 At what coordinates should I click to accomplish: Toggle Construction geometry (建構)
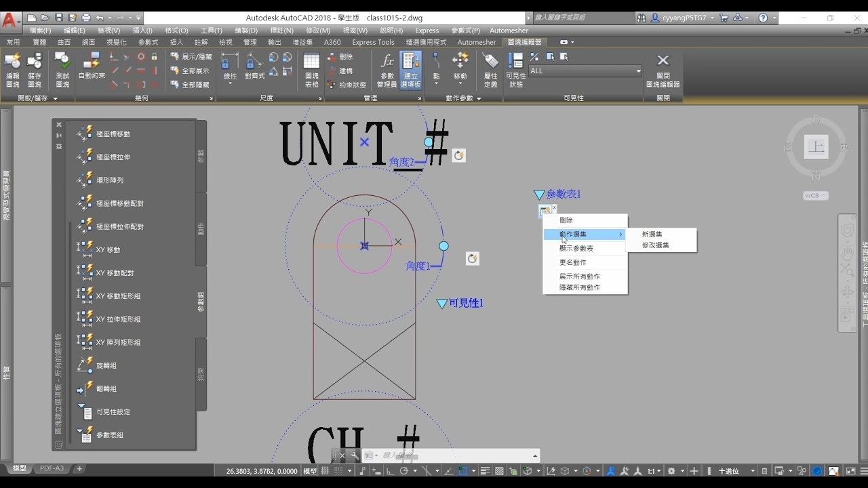[x=340, y=70]
